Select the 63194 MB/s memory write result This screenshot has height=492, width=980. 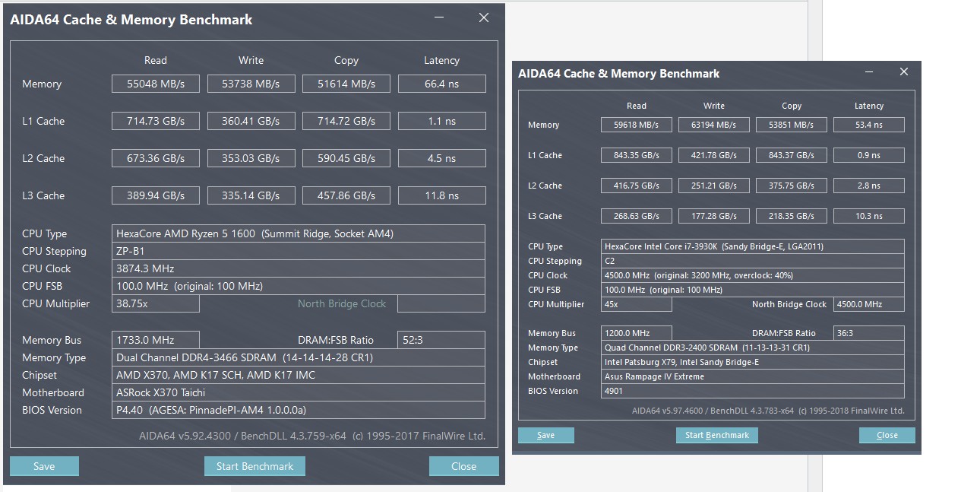[713, 125]
